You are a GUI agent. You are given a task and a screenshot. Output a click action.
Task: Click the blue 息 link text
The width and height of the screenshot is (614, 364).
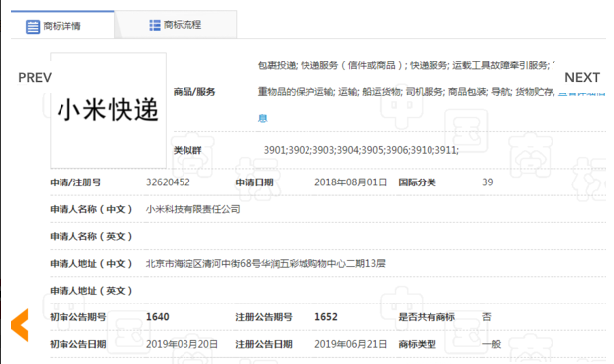(262, 119)
